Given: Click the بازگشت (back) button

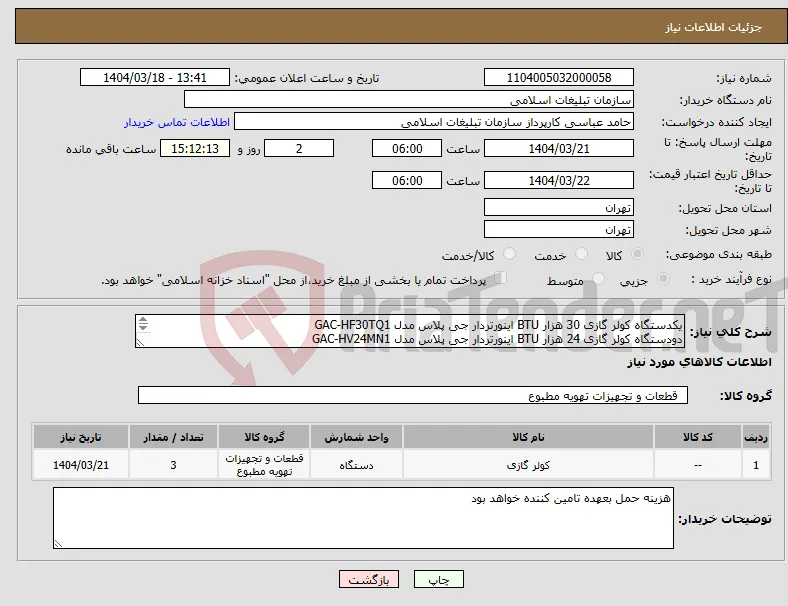Looking at the screenshot, I should click(x=368, y=579).
